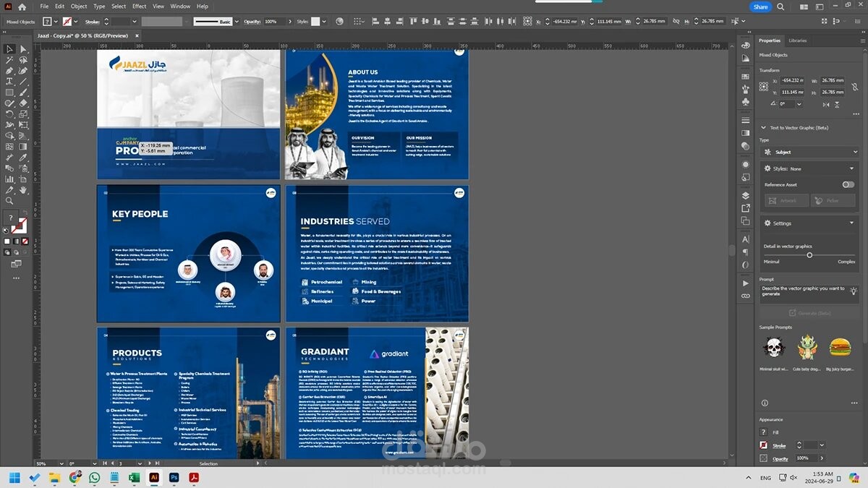868x488 pixels.
Task: Switch to the Libraries tab
Action: [x=797, y=40]
